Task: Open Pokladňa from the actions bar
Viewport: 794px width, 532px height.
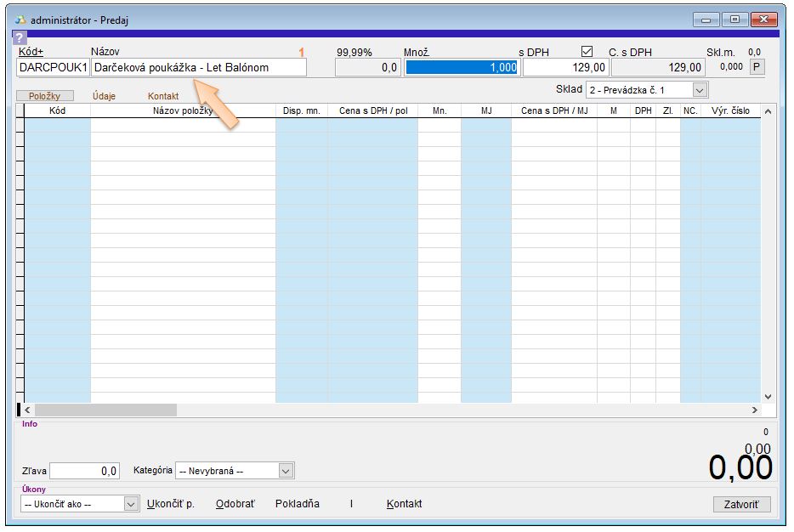Action: point(298,504)
